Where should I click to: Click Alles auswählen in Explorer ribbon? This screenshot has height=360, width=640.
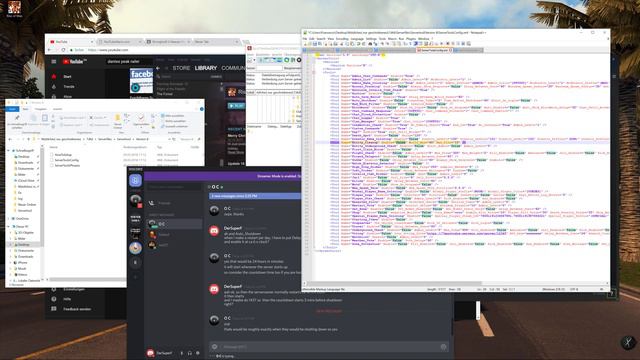pos(174,116)
